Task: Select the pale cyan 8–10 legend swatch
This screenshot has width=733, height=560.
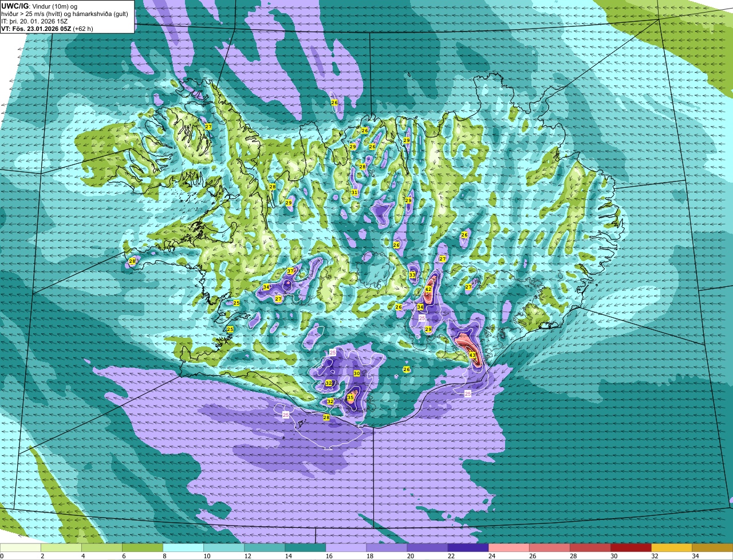Action: pyautogui.click(x=183, y=548)
